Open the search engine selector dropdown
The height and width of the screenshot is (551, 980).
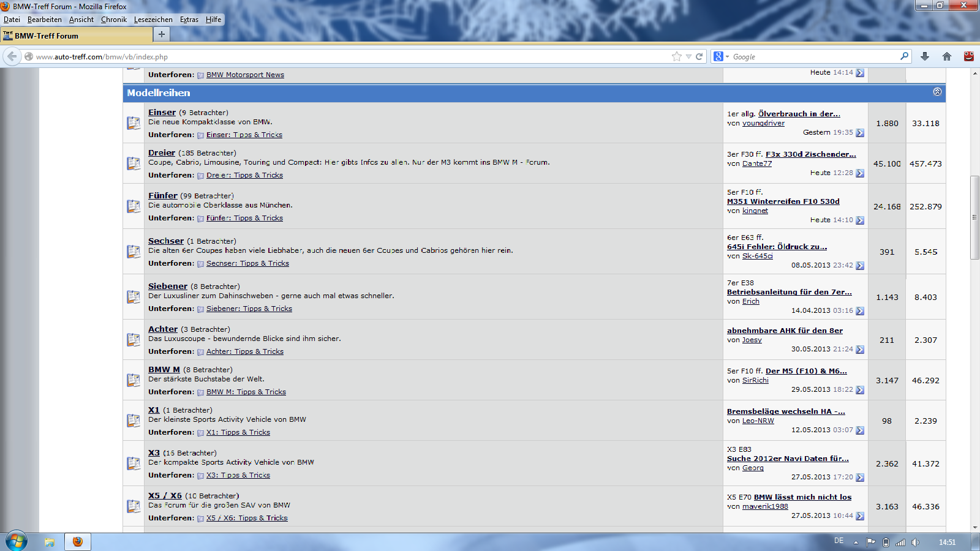pyautogui.click(x=722, y=56)
